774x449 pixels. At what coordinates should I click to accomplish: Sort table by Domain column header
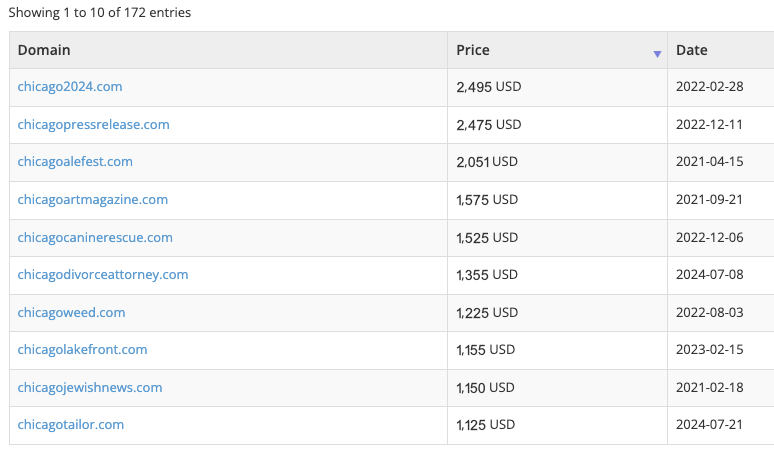[44, 50]
